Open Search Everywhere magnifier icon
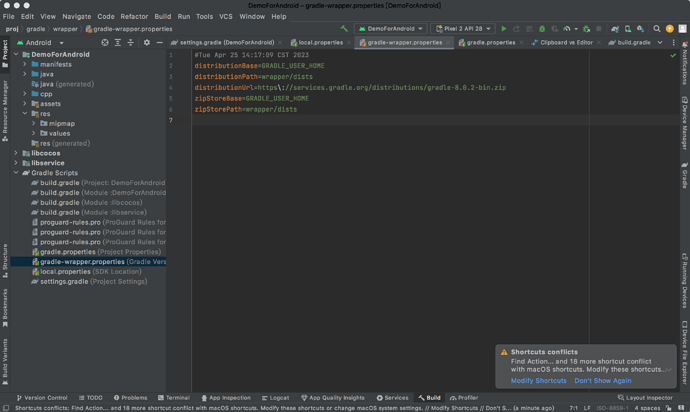This screenshot has width=690, height=412. 656,29
